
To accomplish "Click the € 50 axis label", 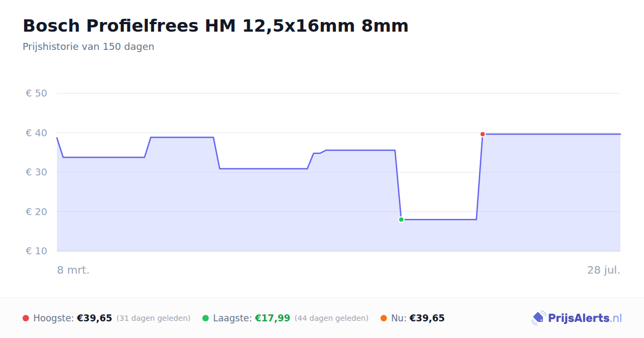I will coord(36,93).
